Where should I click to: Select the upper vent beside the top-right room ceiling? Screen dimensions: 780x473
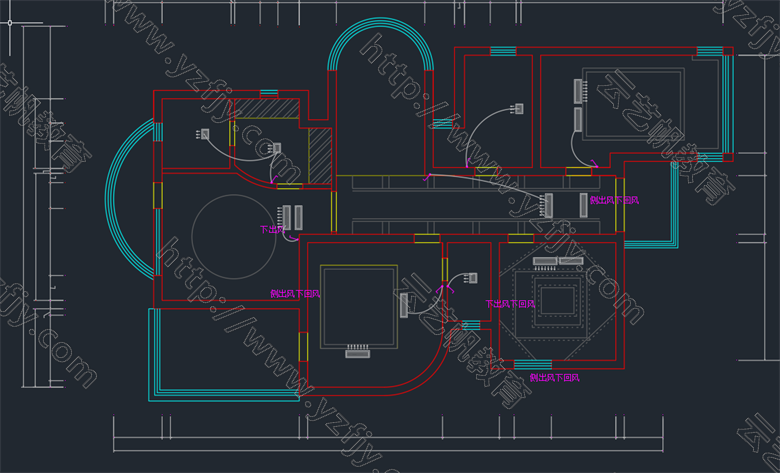point(577,89)
